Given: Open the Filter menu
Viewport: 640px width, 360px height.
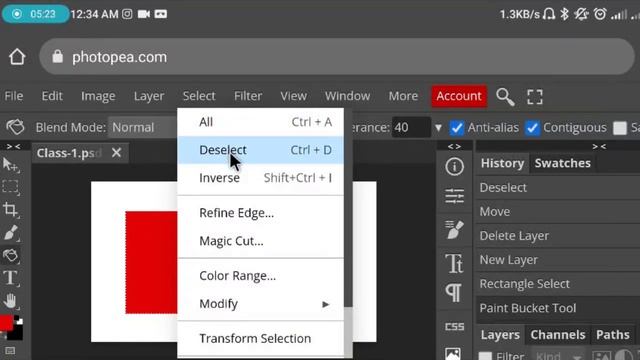Looking at the screenshot, I should 248,96.
